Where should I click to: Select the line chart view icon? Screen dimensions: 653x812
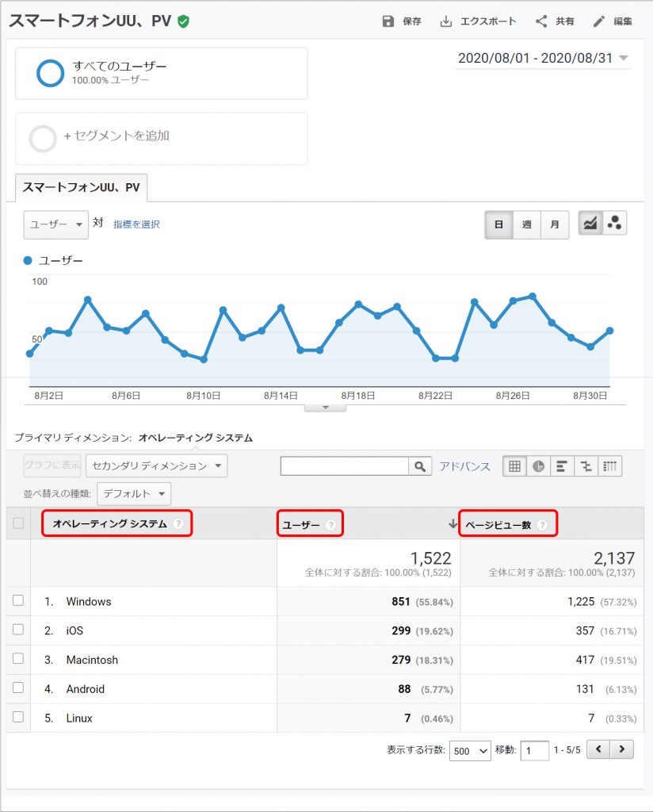[590, 223]
